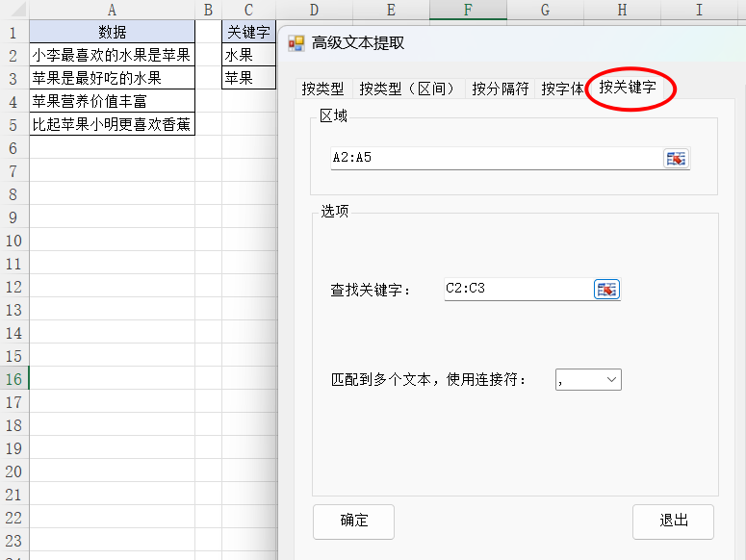
Task: Select column D header
Action: point(314,10)
